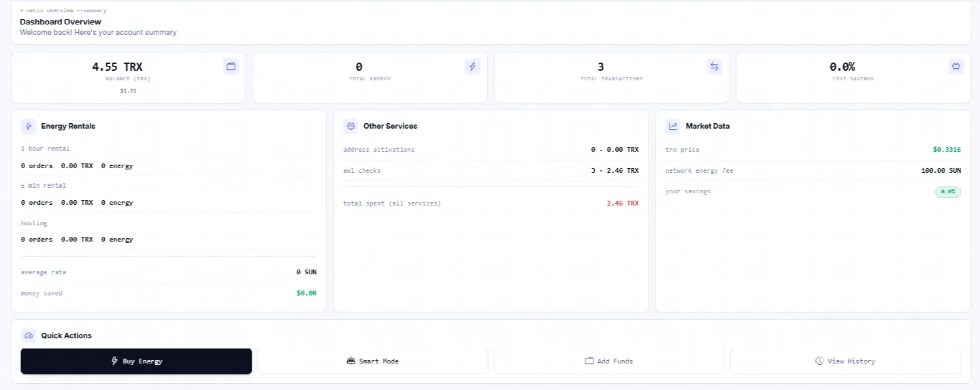This screenshot has height=390, width=980.
Task: Click the 'aml checks' label
Action: (362, 171)
